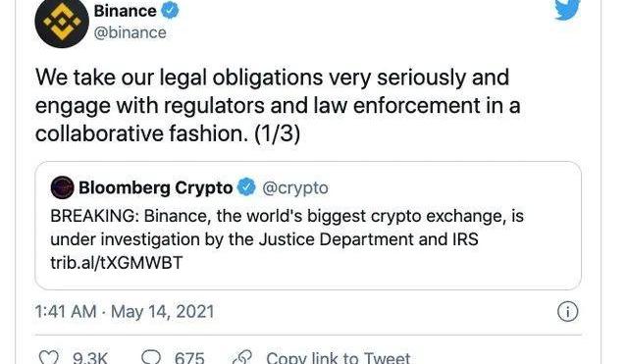Image resolution: width=628 pixels, height=364 pixels.
Task: Like the tweet with heart icon
Action: [48, 357]
